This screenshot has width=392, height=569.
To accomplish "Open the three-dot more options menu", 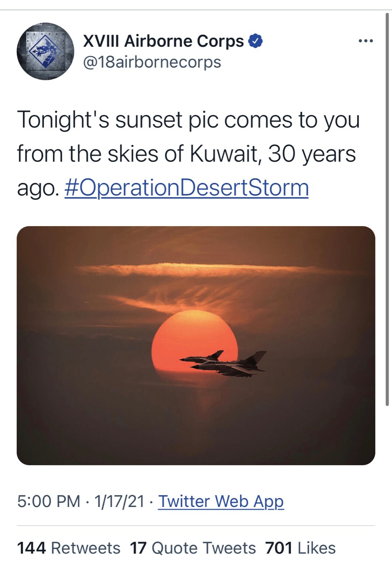I will click(366, 41).
